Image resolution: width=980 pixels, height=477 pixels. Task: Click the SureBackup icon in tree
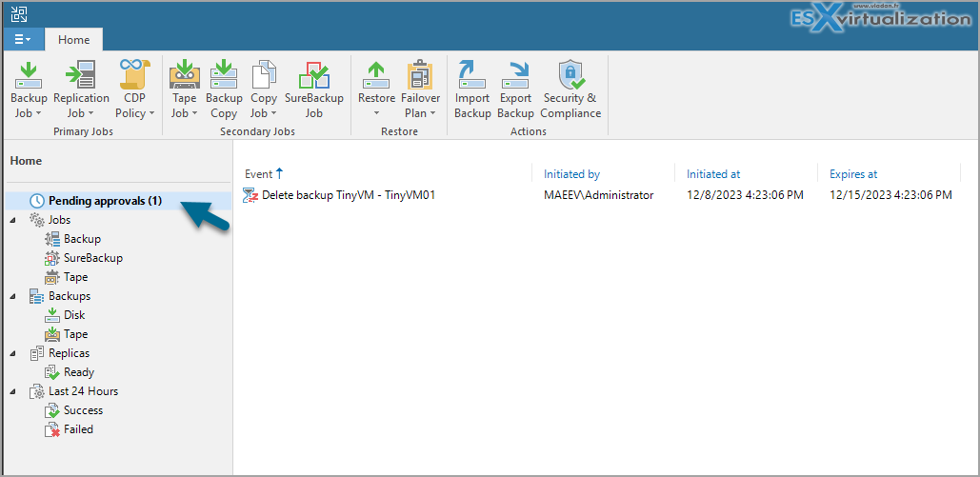(x=52, y=258)
